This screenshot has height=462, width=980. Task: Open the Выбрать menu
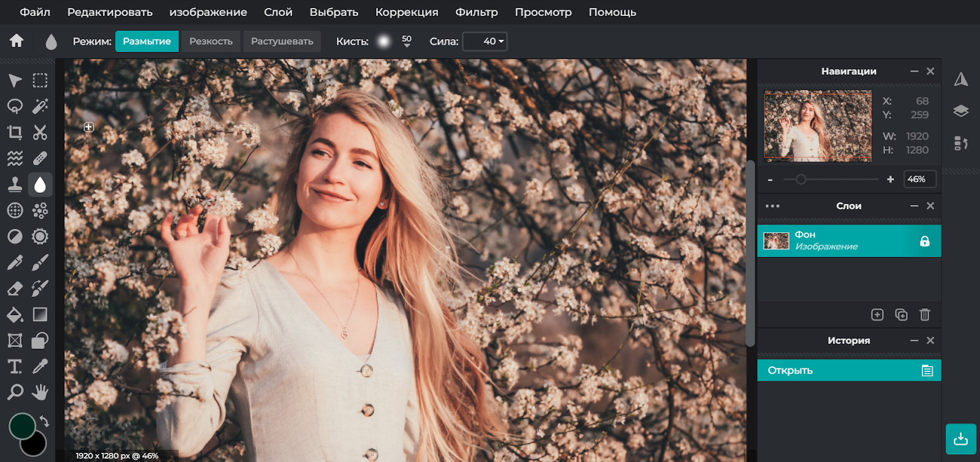pos(334,12)
